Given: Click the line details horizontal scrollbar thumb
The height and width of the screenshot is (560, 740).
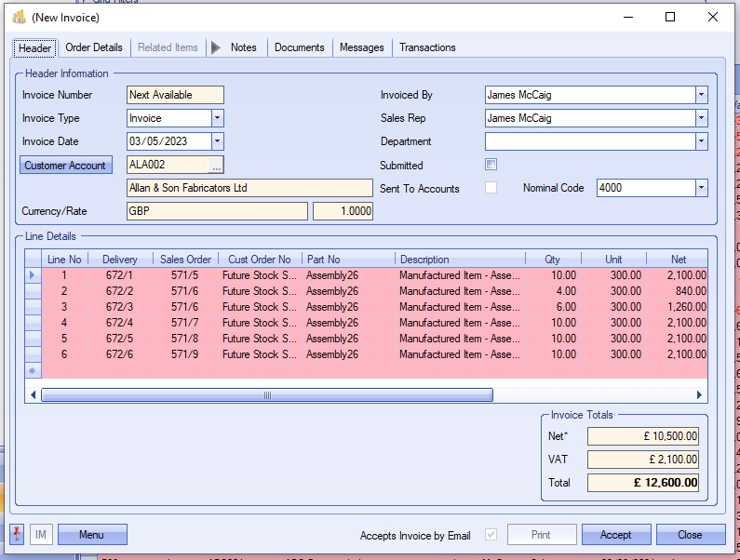Looking at the screenshot, I should [x=266, y=395].
